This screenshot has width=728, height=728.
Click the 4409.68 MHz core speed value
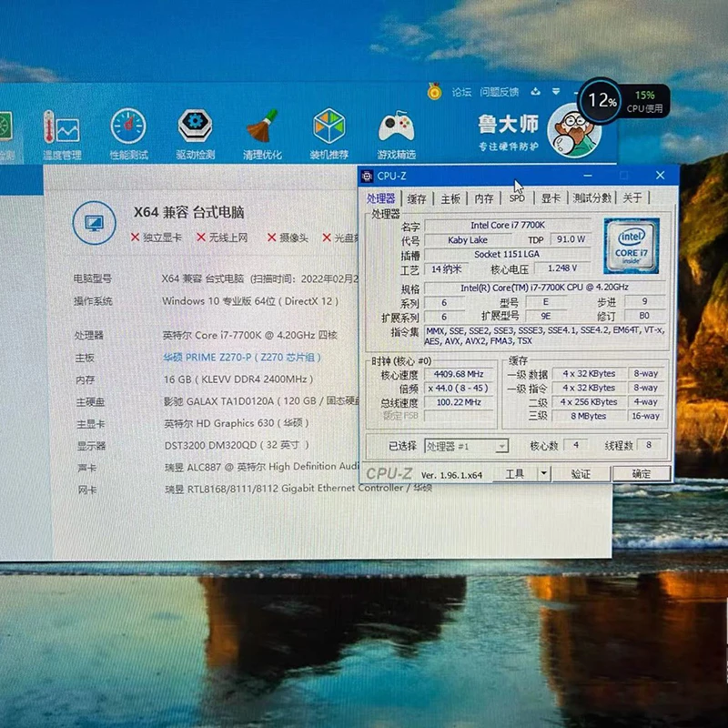coord(459,374)
